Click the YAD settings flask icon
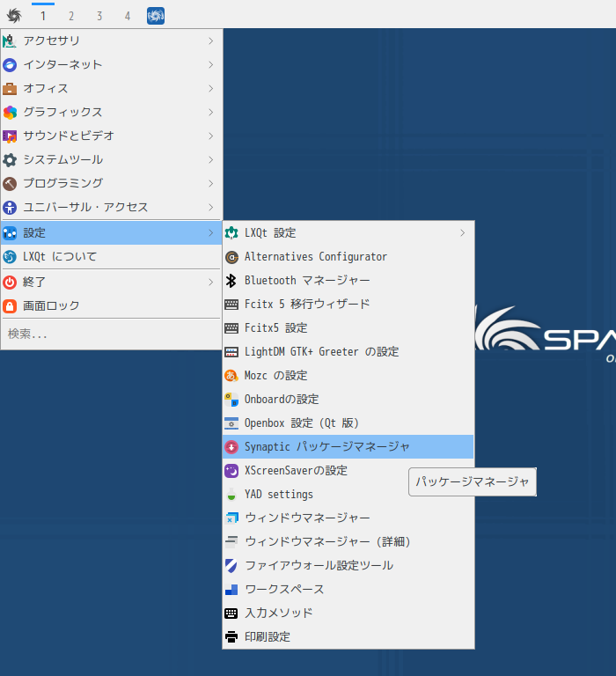This screenshot has width=616, height=676. 231,495
